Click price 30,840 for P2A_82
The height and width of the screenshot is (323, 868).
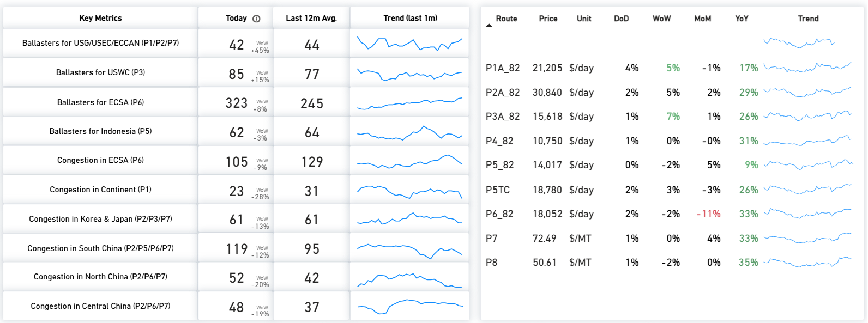tap(547, 93)
